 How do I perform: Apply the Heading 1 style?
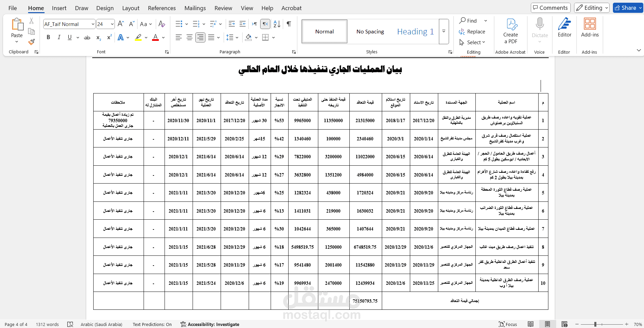416,31
